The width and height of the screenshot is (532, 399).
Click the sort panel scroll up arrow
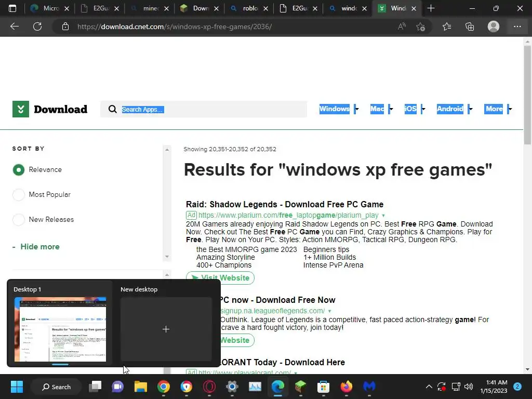click(167, 150)
